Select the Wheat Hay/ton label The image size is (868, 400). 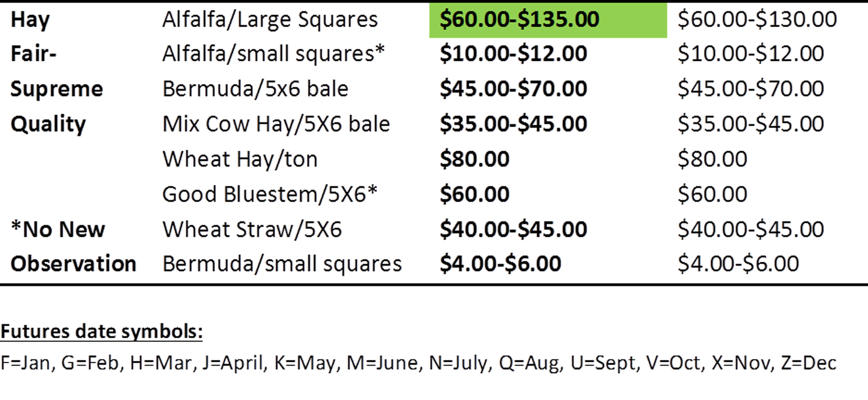tap(240, 159)
